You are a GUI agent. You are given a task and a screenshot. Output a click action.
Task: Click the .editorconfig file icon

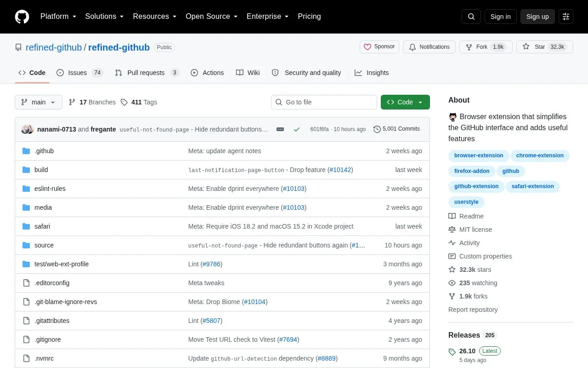[26, 283]
